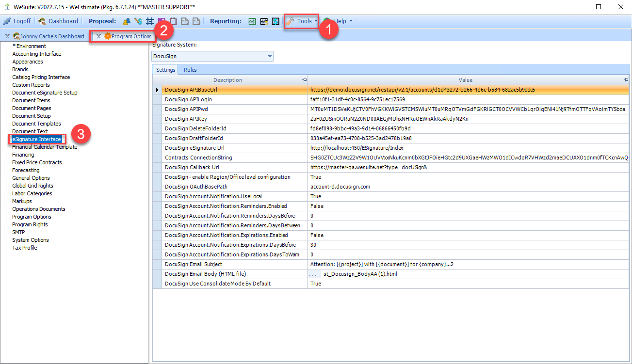Click the purple form icon in Proposal toolbar

[162, 21]
